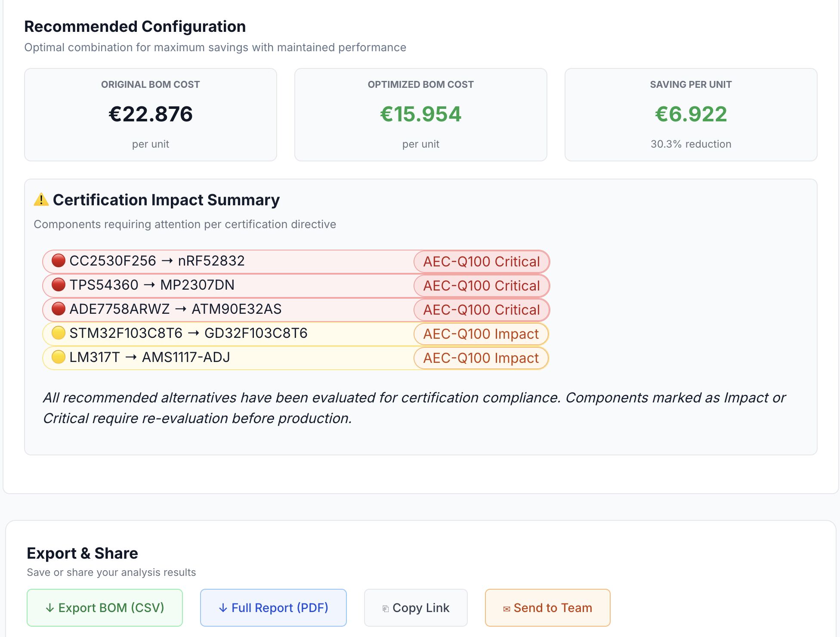Click the AEC-Q100 Critical badge for ATM90E32AS

pyautogui.click(x=482, y=310)
